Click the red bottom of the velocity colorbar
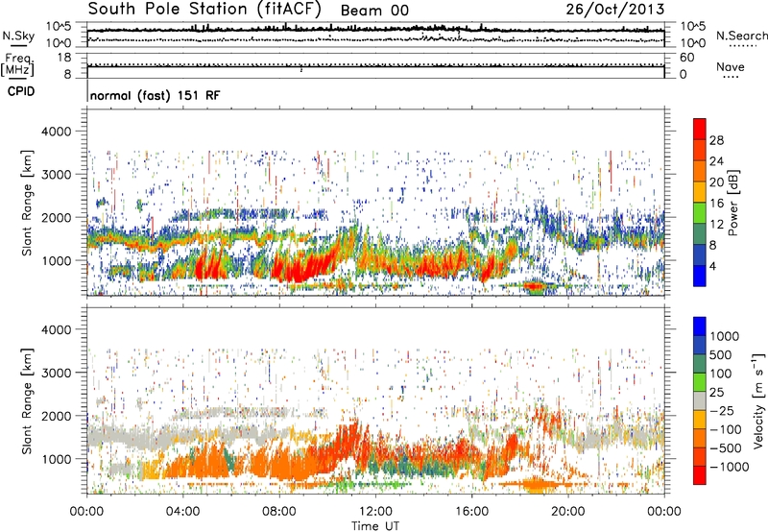Image resolution: width=768 pixels, height=532 pixels. pos(700,475)
